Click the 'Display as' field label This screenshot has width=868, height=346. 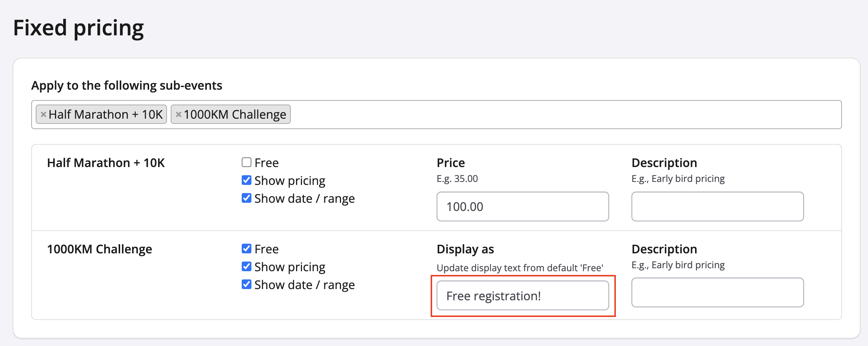465,249
